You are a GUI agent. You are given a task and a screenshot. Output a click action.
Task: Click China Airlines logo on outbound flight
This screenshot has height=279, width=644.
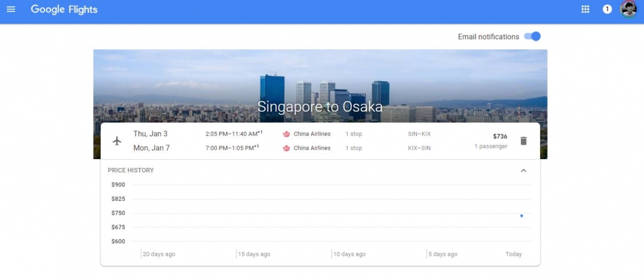click(x=287, y=134)
